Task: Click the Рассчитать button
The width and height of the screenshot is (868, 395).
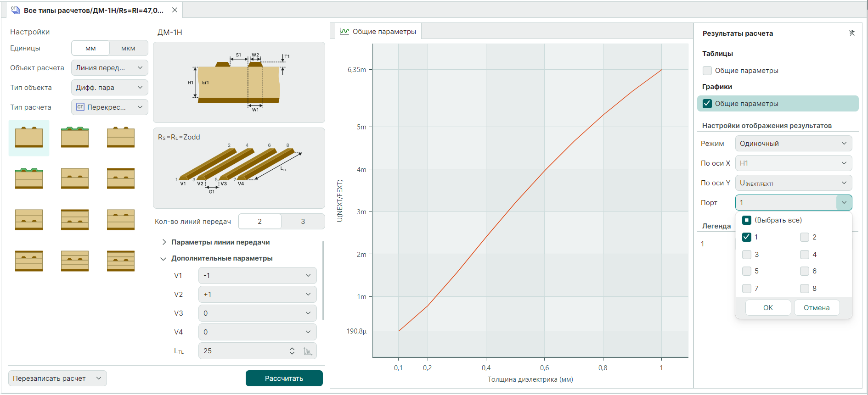Action: (284, 378)
